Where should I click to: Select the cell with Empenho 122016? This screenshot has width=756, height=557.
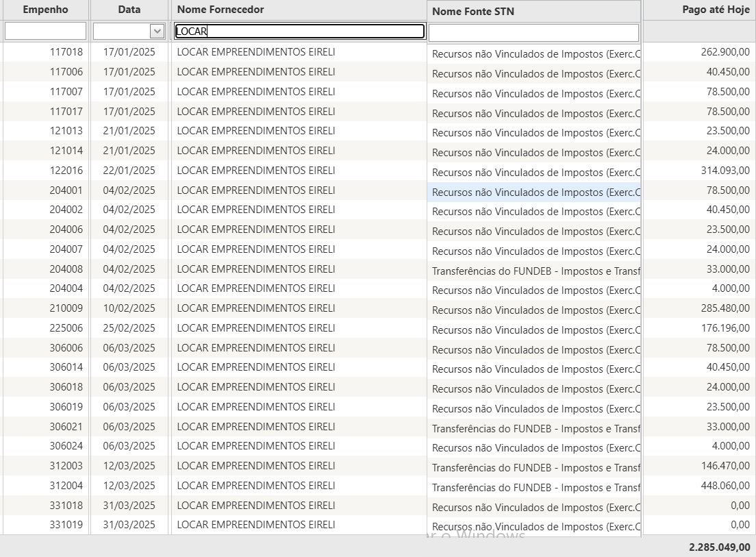click(x=66, y=171)
